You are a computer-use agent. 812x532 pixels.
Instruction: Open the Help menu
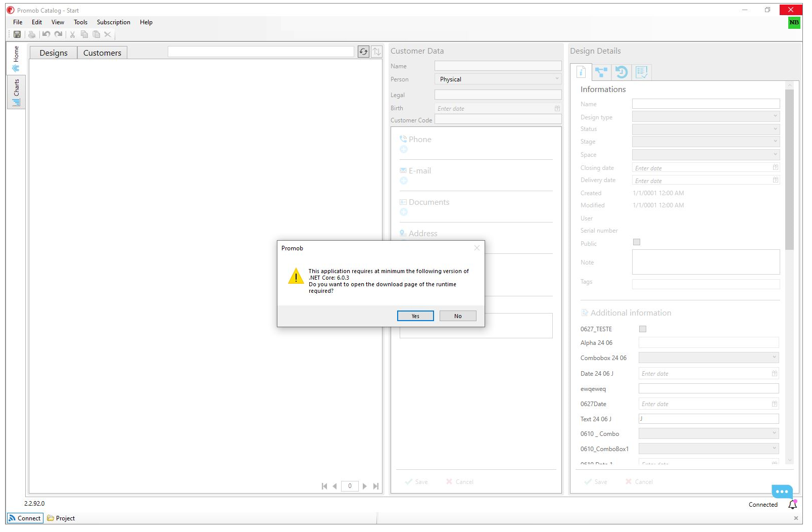click(x=146, y=22)
